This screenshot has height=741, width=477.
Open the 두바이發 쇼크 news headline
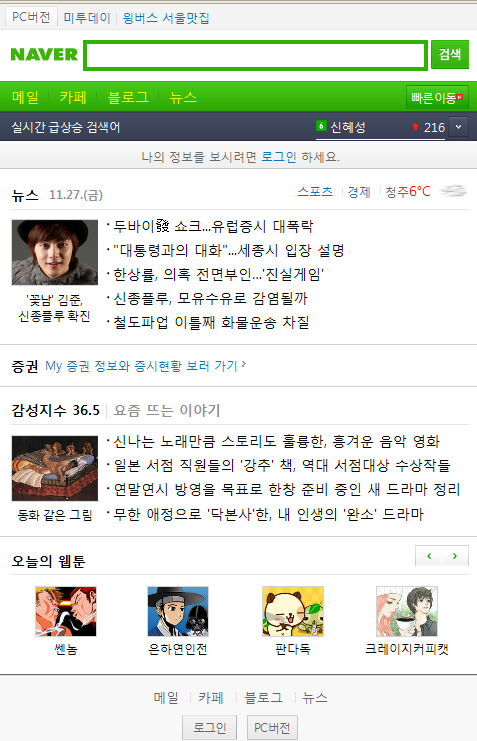213,226
